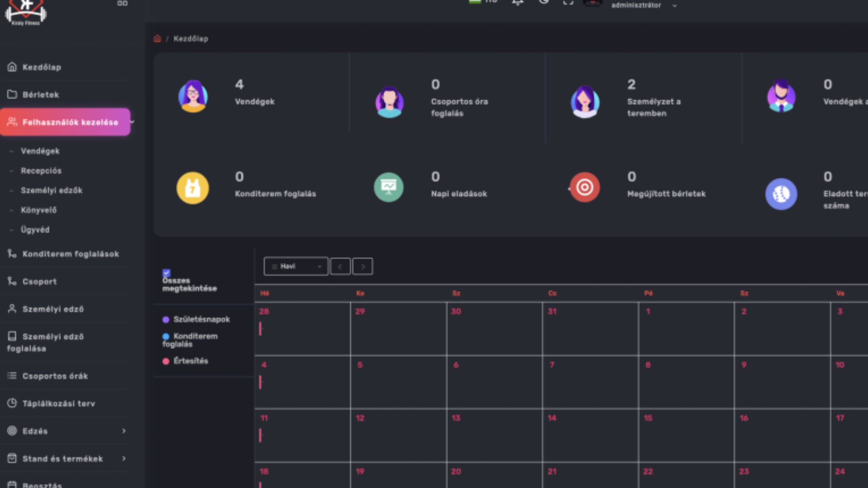Toggle the Összes megtekintése checkbox
Screen dimensions: 868x488
[x=166, y=273]
